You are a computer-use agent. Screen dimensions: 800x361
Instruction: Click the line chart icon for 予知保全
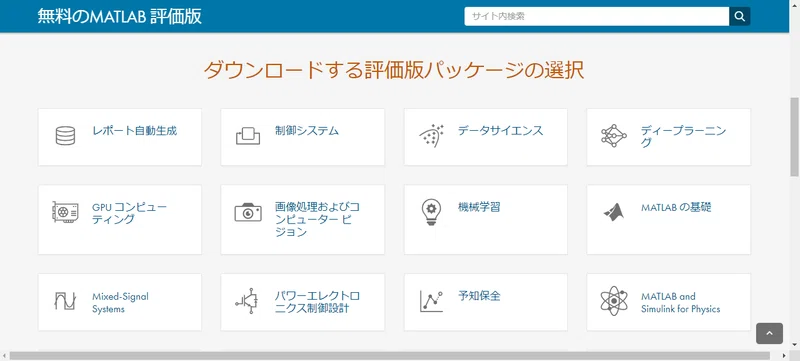click(432, 301)
